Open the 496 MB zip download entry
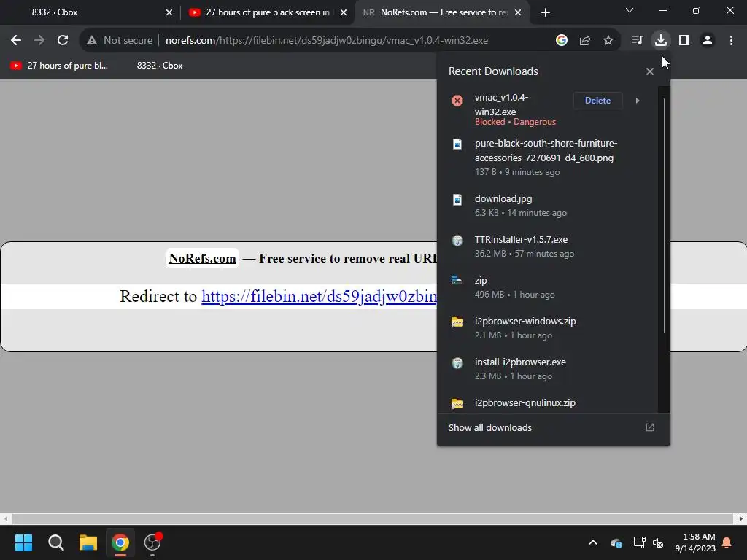This screenshot has width=747, height=560. (x=546, y=287)
